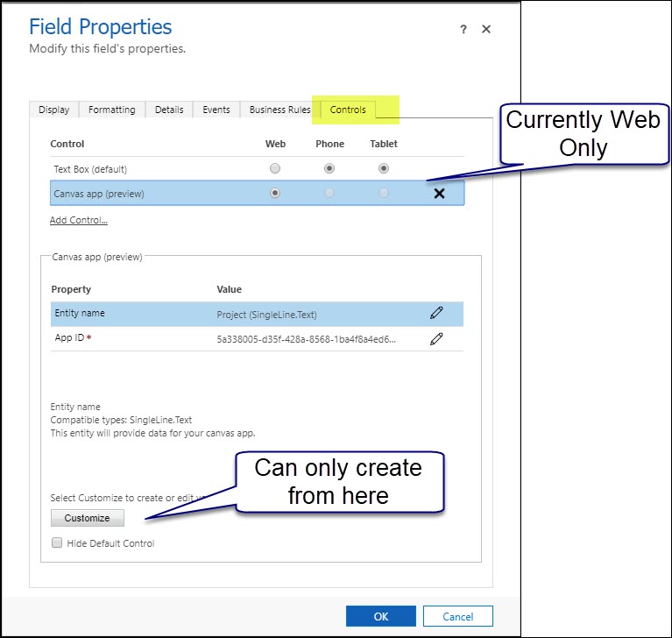Select Web radio for Text Box (default)
The height and width of the screenshot is (638, 672).
(x=276, y=168)
